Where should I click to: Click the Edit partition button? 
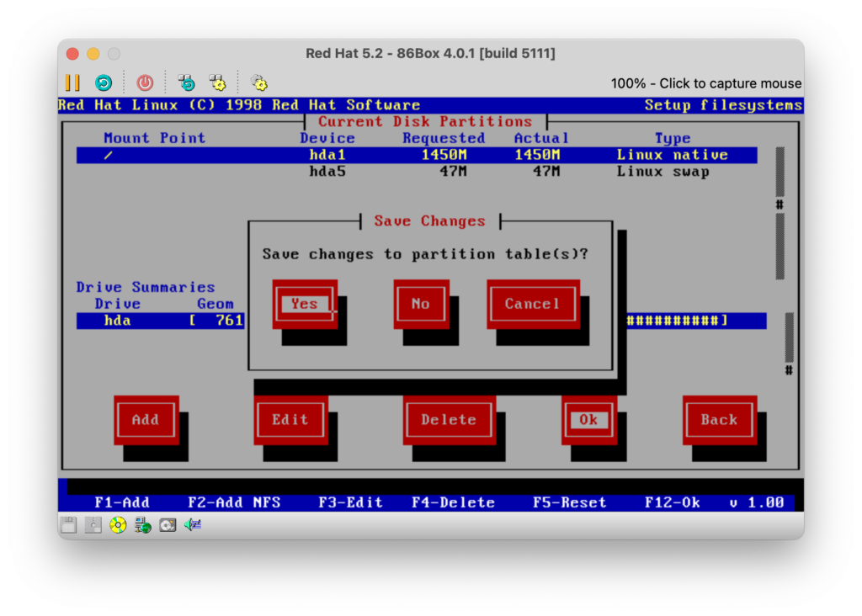pos(290,420)
